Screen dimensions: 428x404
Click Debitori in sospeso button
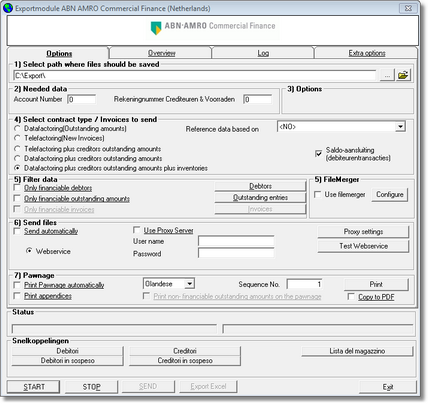coord(67,361)
